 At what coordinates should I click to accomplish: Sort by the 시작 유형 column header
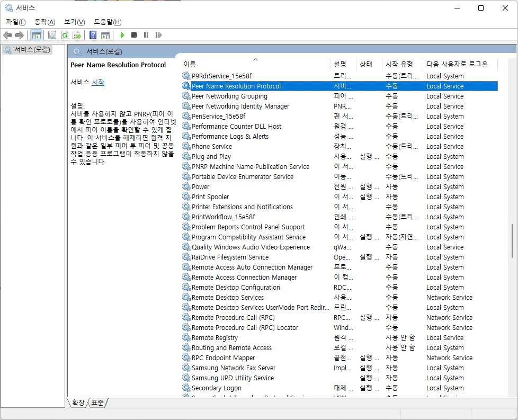(399, 64)
